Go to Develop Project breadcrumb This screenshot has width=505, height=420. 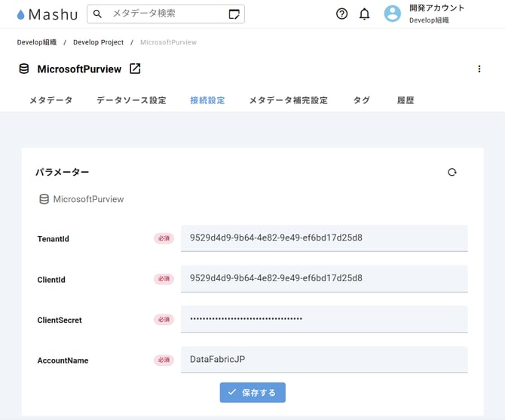(98, 42)
